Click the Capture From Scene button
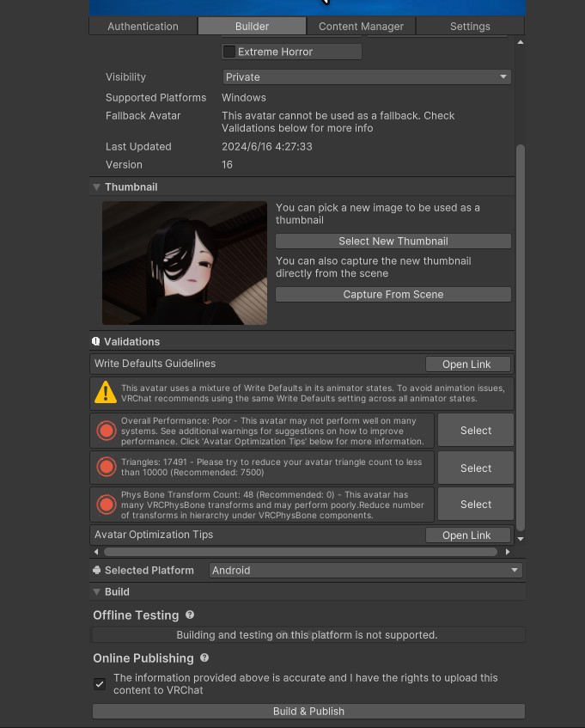The image size is (585, 728). pyautogui.click(x=393, y=295)
